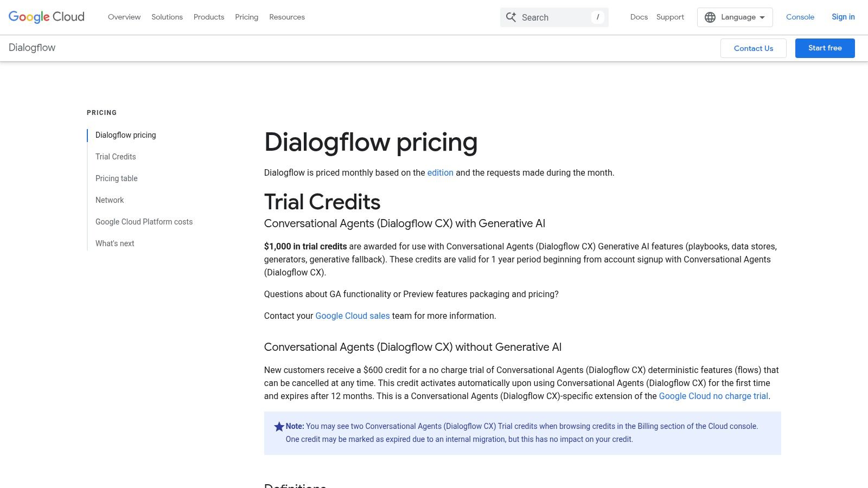This screenshot has width=868, height=488.
Task: Open the Products menu
Action: [x=208, y=17]
